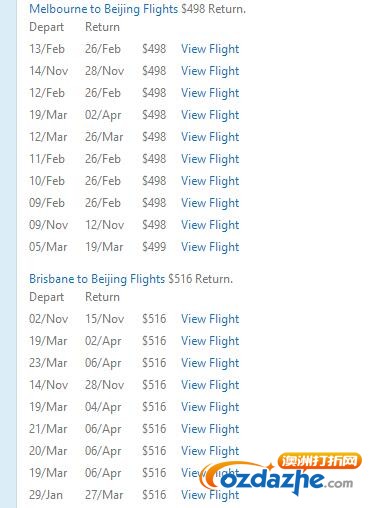View flight departing 10/Feb returning 26/Feb

tap(210, 181)
